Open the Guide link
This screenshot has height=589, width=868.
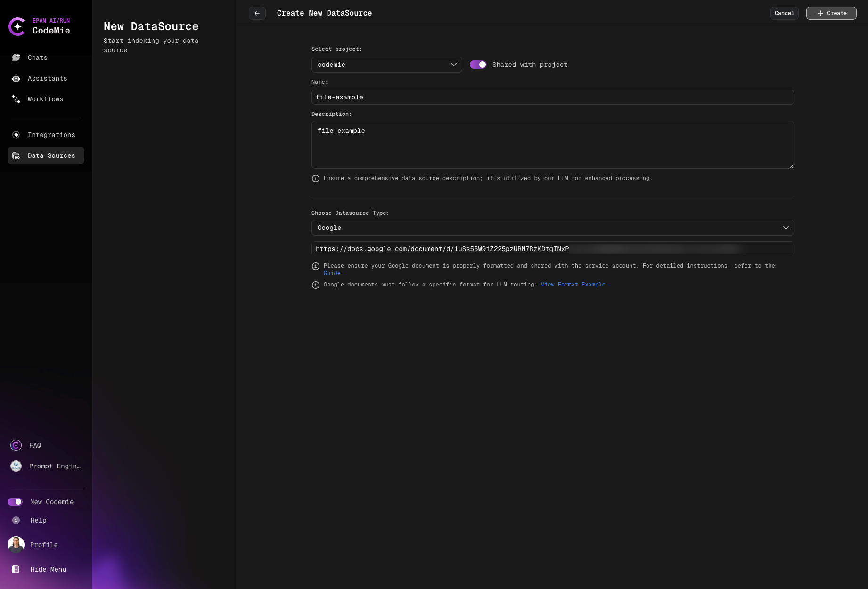332,273
